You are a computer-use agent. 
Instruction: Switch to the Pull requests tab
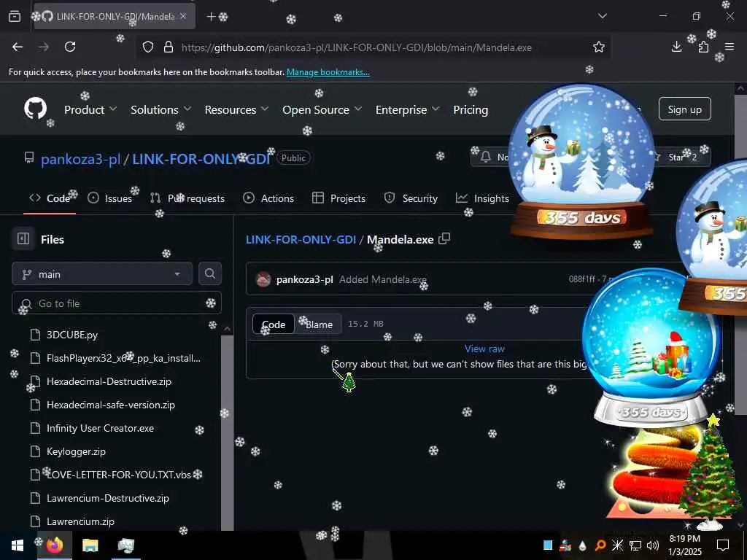pyautogui.click(x=187, y=198)
